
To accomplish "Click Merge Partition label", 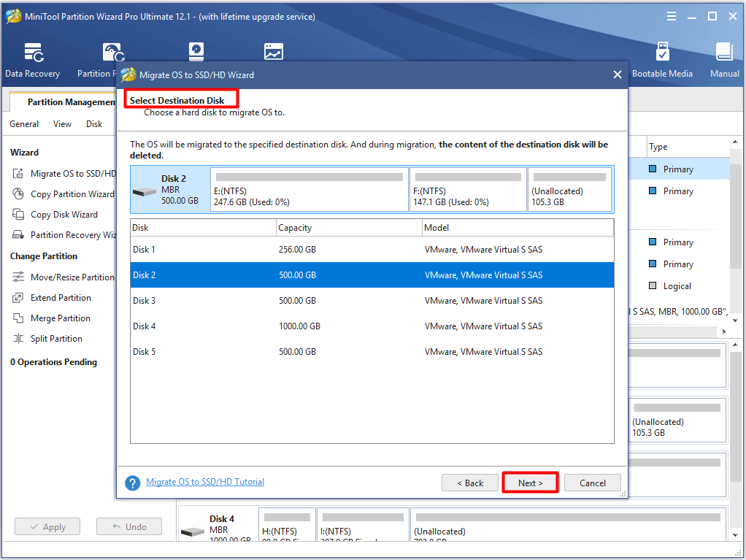I will (x=61, y=318).
